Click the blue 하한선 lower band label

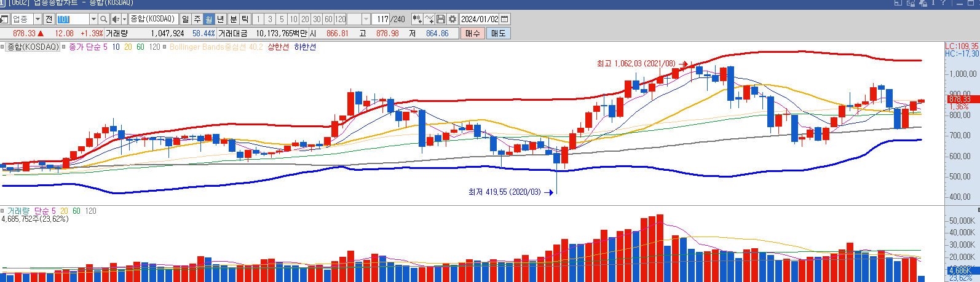[x=305, y=47]
